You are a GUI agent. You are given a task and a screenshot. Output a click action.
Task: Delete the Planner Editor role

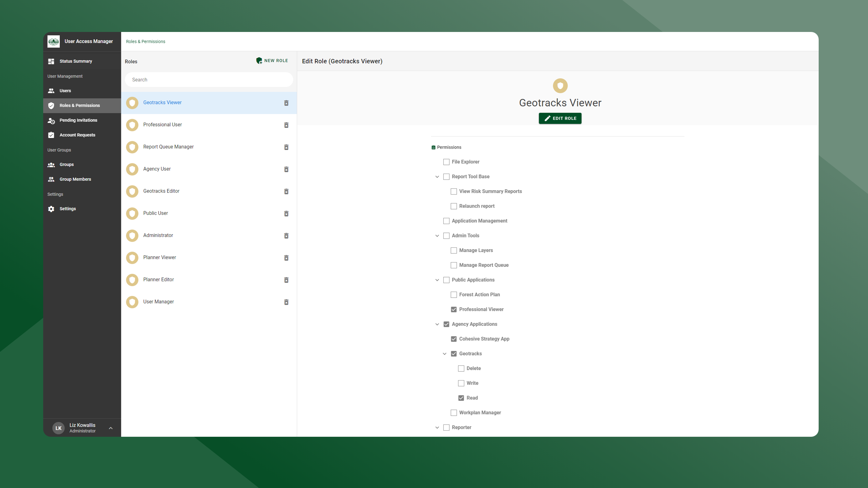tap(286, 280)
